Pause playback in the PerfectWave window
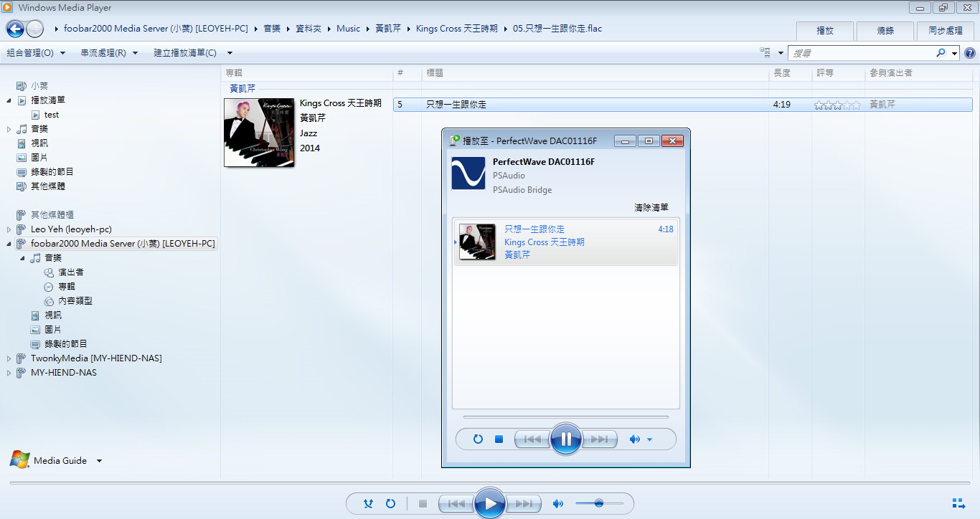Screen dimensions: 980x519 click(566, 439)
